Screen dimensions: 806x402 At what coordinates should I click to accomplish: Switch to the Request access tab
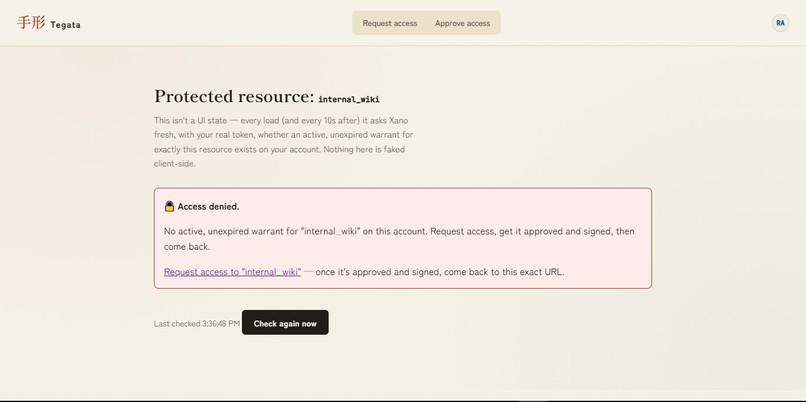pos(390,23)
